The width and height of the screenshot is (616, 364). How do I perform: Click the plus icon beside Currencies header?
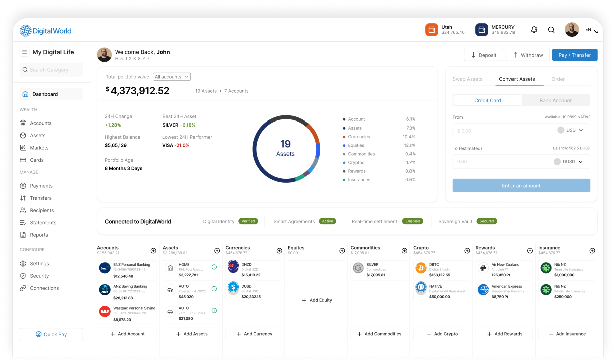tap(279, 250)
